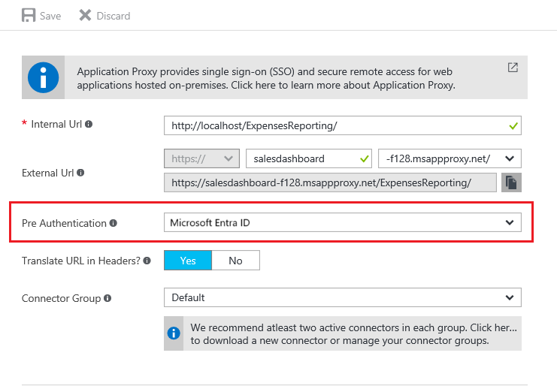557x392 pixels.
Task: Show Pre Authentication info tooltip icon
Action: pos(114,223)
